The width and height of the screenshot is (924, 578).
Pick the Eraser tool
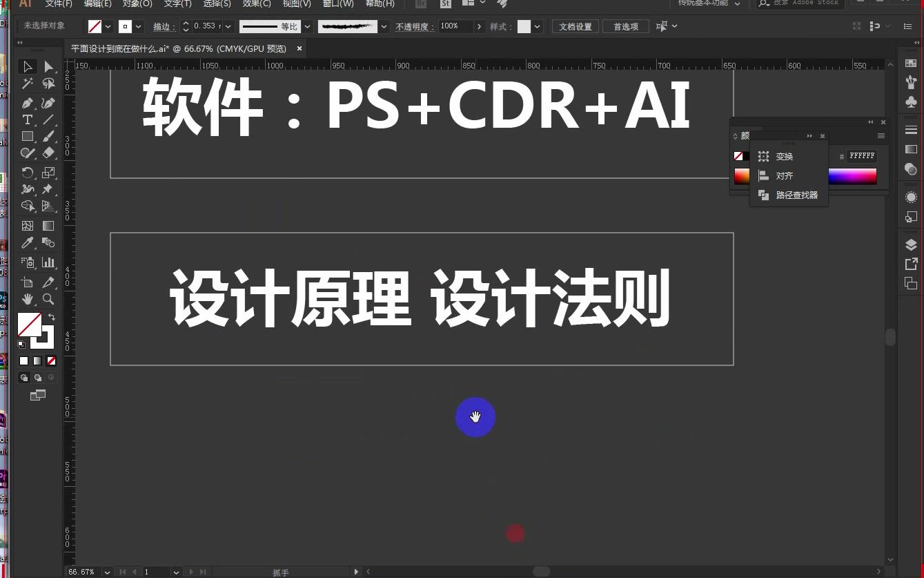click(48, 153)
